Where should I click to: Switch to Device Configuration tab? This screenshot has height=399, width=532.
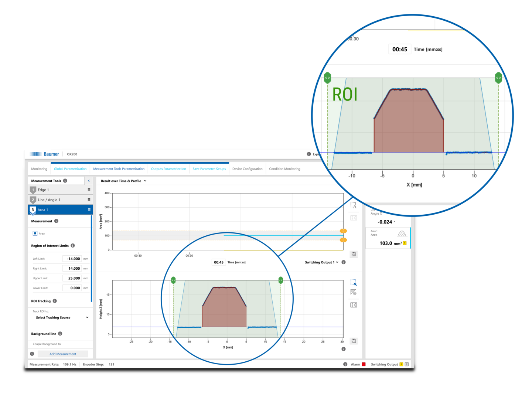coord(247,169)
